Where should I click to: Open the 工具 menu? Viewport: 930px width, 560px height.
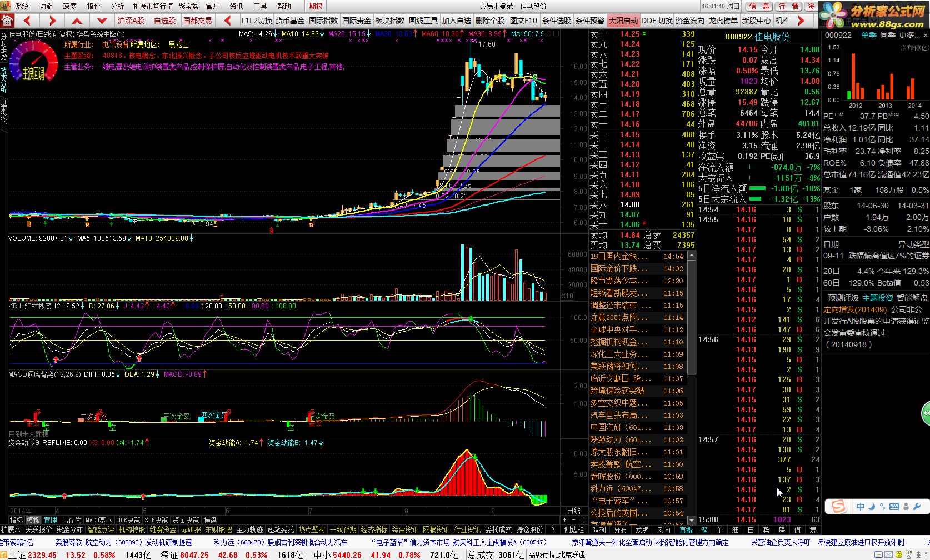(260, 6)
